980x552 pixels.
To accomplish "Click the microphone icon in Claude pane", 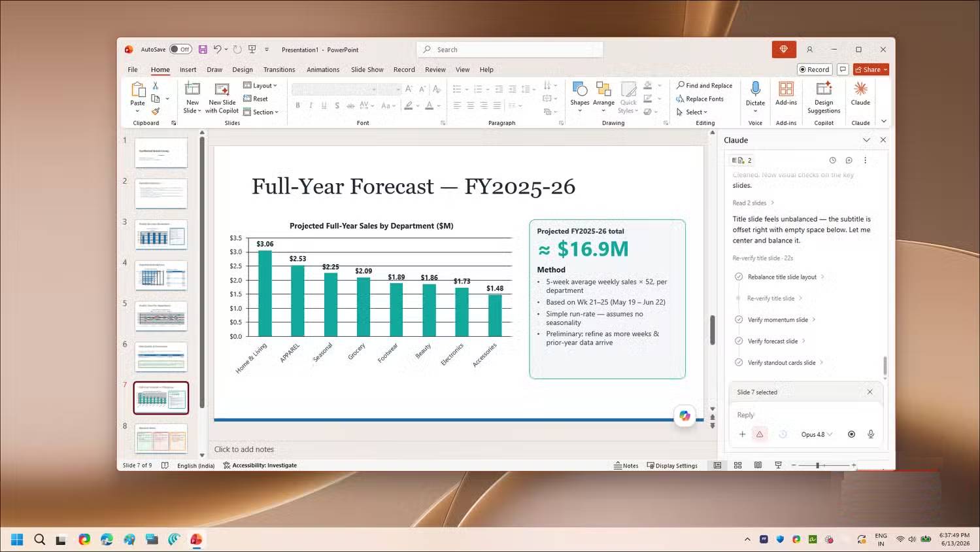I will point(870,434).
